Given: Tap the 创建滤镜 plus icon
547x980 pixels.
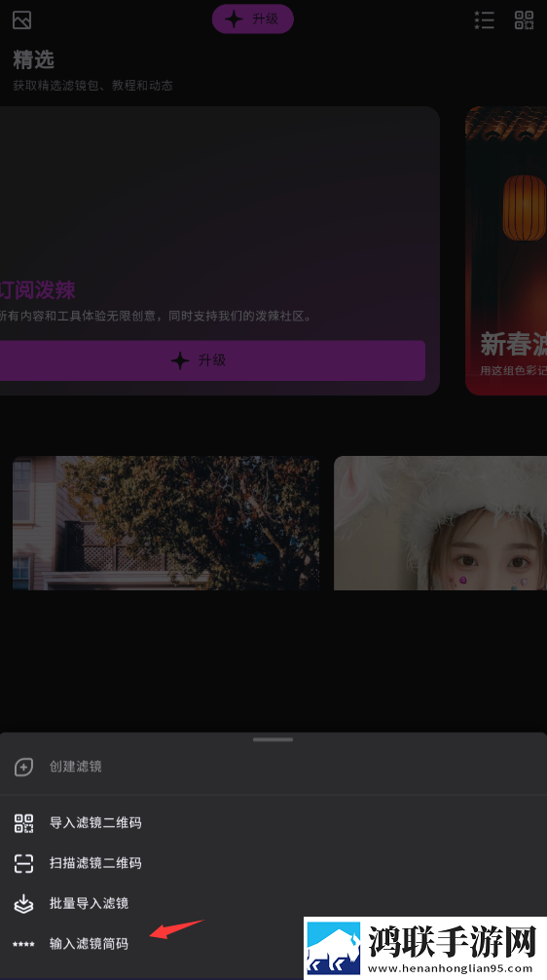Looking at the screenshot, I should (23, 767).
